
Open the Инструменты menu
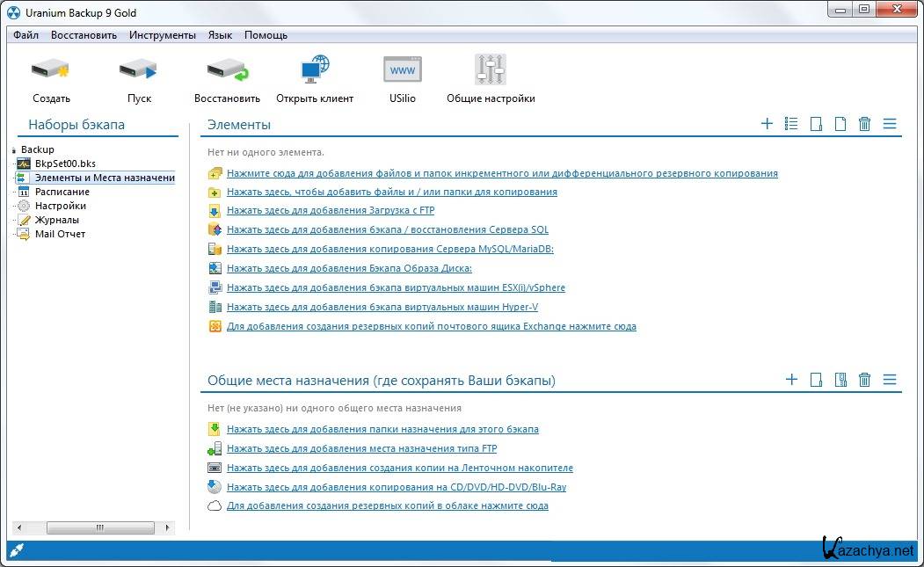tap(162, 35)
